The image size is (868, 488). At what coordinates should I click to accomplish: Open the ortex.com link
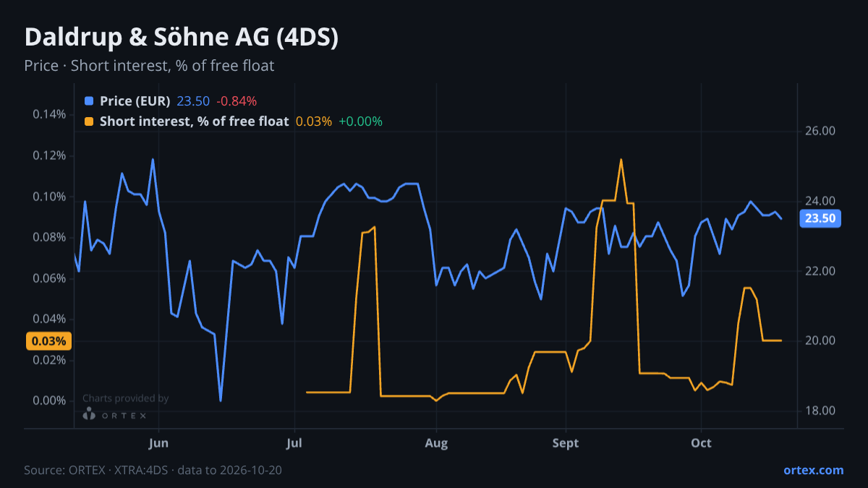pyautogui.click(x=814, y=470)
